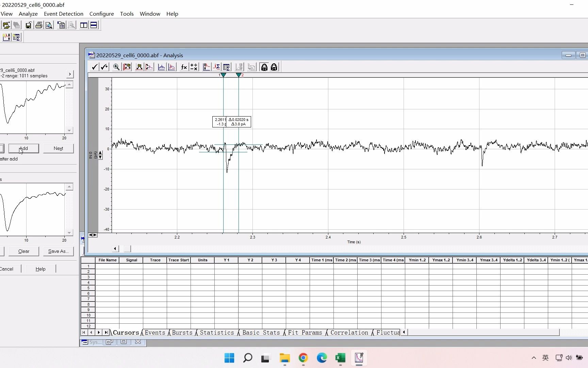Tile windows horizontally using toolbar icon
This screenshot has width=588, height=368.
click(94, 25)
